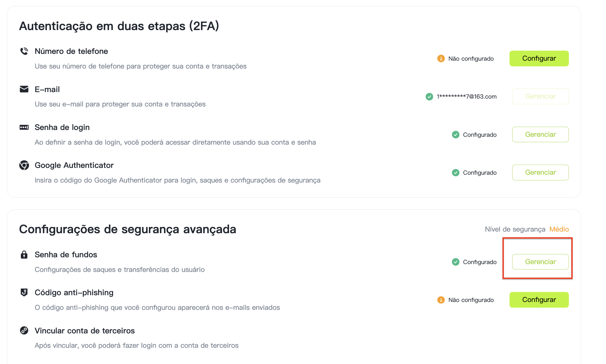Configure the anti-phishing code
The height and width of the screenshot is (364, 606).
pyautogui.click(x=539, y=300)
